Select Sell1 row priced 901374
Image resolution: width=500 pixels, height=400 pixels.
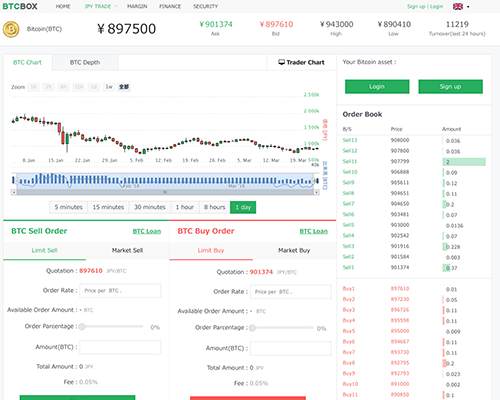coord(414,267)
